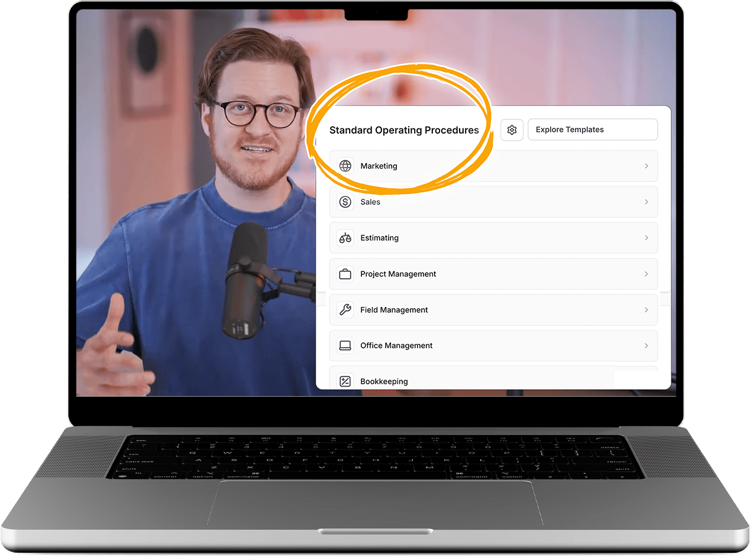Click the dollar sign icon for Sales
750x560 pixels.
click(x=345, y=202)
